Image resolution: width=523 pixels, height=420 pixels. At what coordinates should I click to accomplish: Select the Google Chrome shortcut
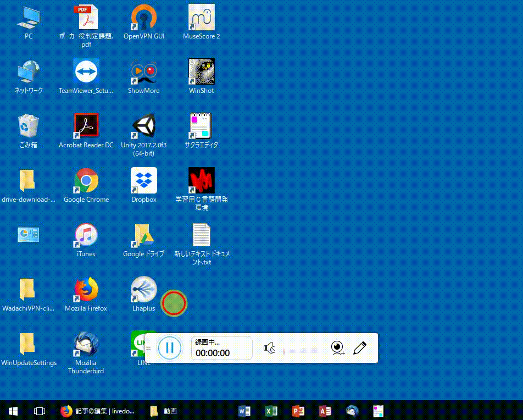pos(86,186)
